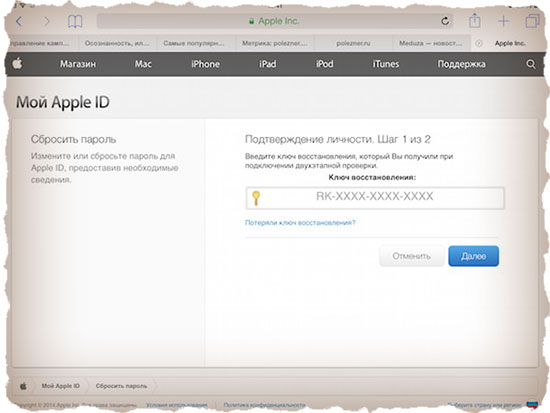The image size is (550, 413).
Task: Click the Apple logo in footer breadcrumb
Action: tap(23, 386)
